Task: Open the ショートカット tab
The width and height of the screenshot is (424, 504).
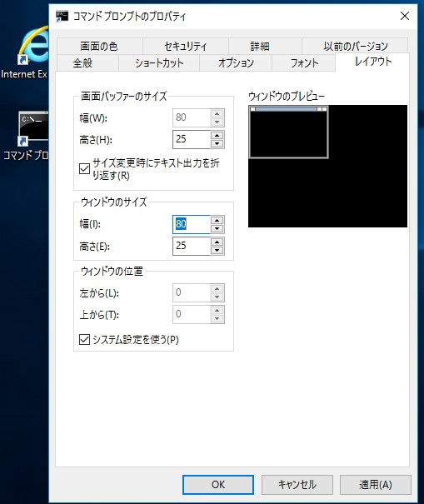Action: click(x=159, y=63)
